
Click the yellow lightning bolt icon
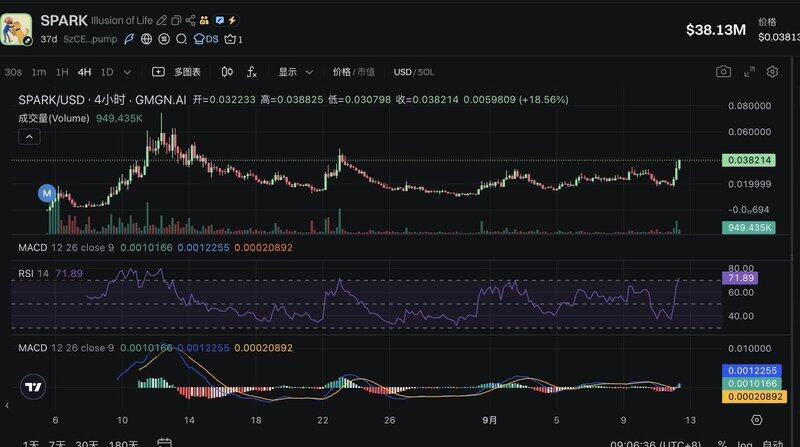pyautogui.click(x=232, y=20)
